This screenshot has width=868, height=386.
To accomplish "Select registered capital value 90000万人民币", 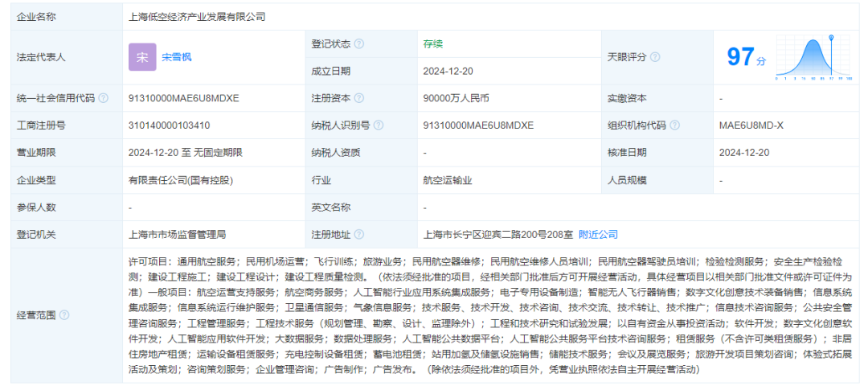I will (x=456, y=98).
